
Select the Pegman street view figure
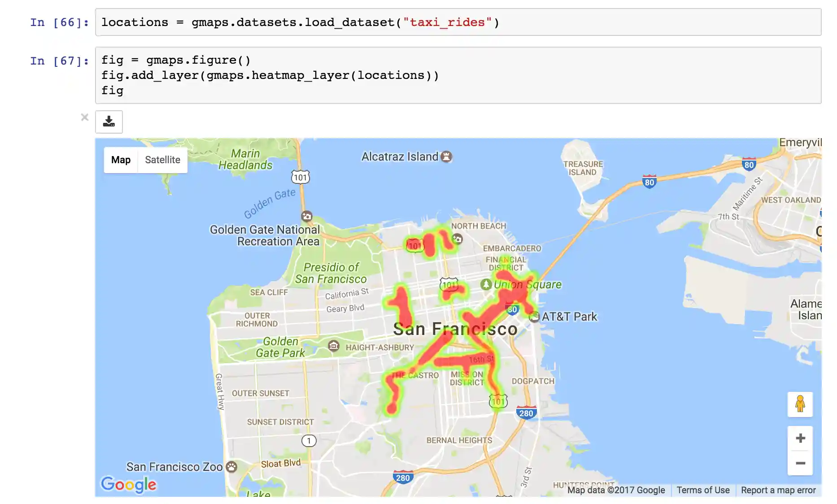(x=800, y=404)
